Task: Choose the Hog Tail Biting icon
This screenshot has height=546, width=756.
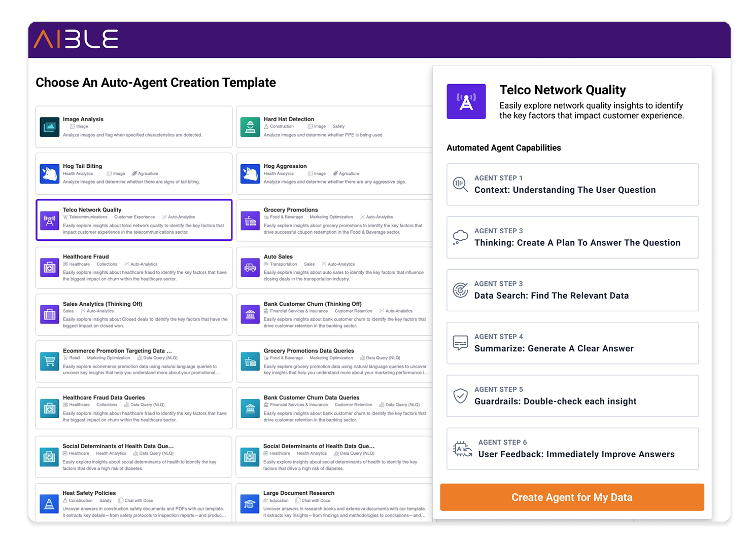Action: pyautogui.click(x=50, y=173)
